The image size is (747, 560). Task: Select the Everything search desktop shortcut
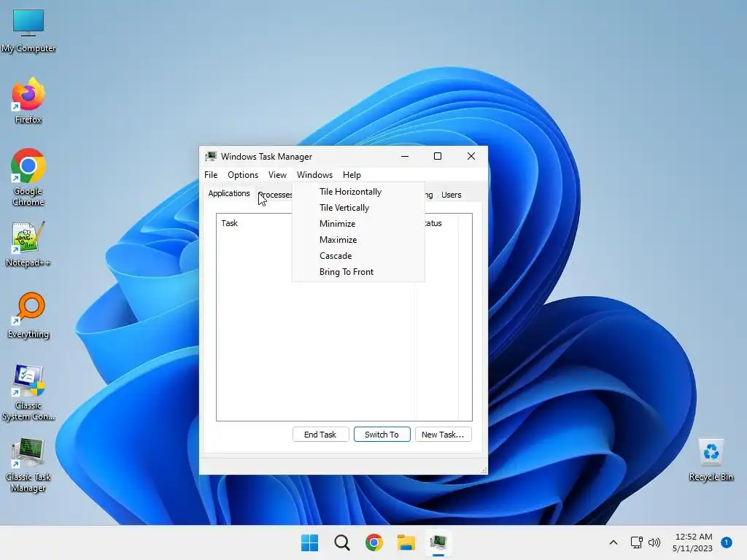28,315
